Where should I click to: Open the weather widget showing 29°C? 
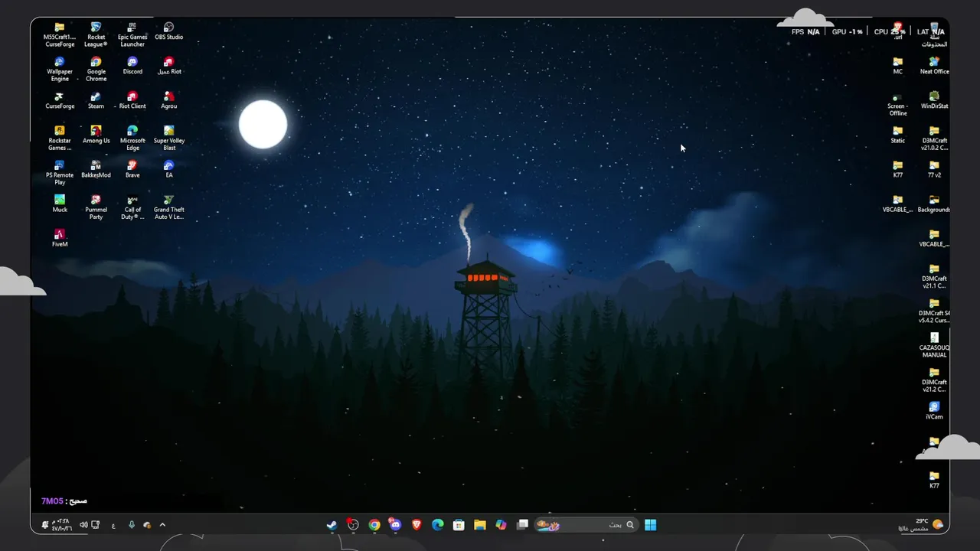[921, 525]
